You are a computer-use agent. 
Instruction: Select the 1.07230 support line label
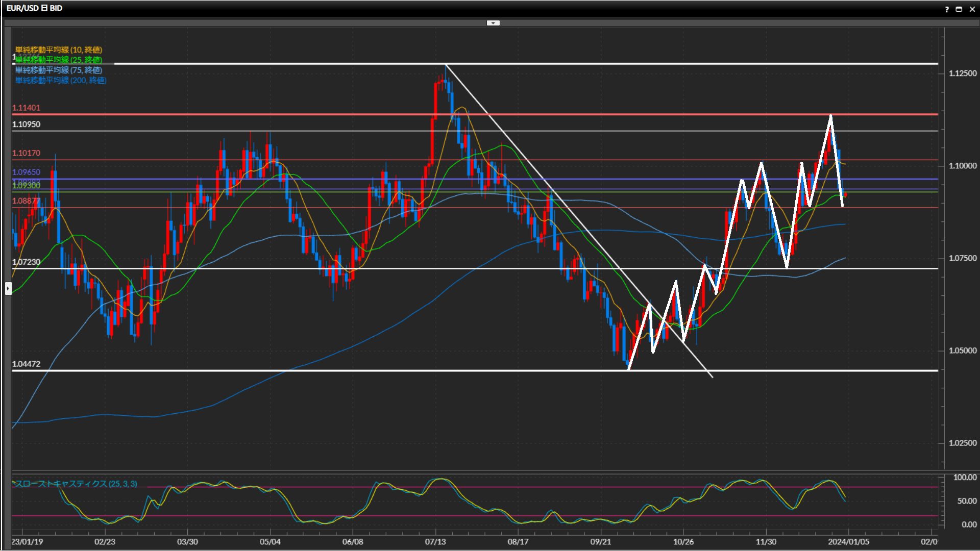pos(26,262)
